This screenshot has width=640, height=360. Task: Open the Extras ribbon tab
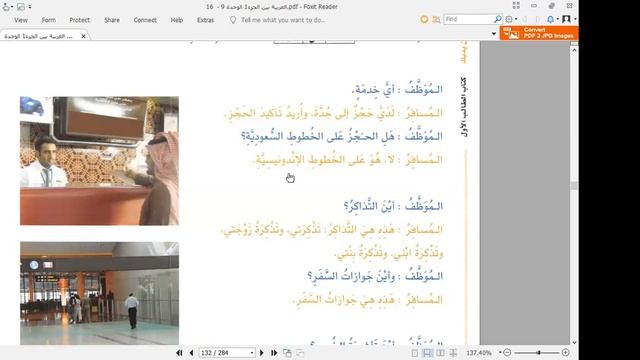[x=205, y=20]
